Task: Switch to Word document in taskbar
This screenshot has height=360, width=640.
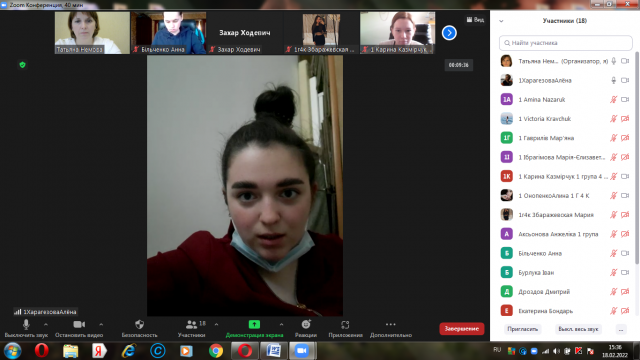Action: pyautogui.click(x=273, y=351)
